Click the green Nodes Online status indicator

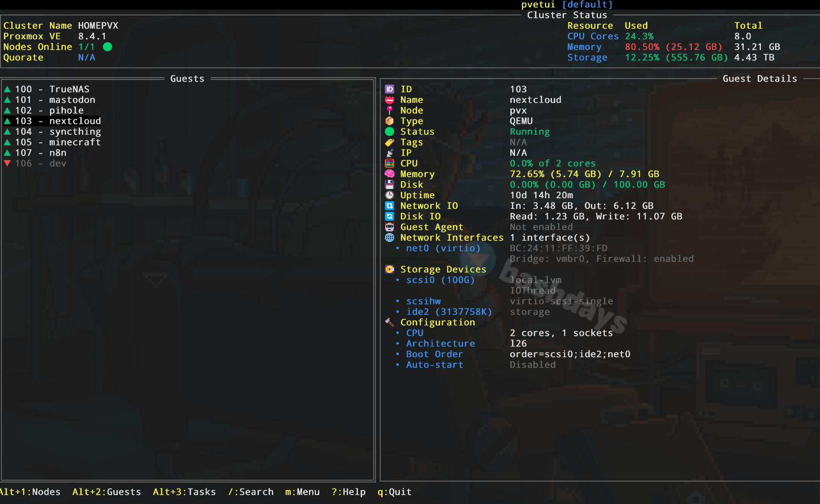107,47
